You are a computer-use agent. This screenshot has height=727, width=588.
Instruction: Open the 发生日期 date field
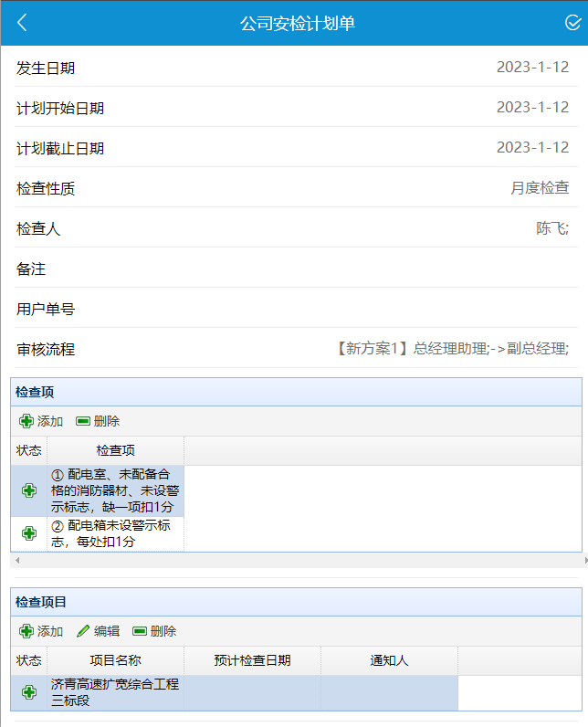point(532,67)
